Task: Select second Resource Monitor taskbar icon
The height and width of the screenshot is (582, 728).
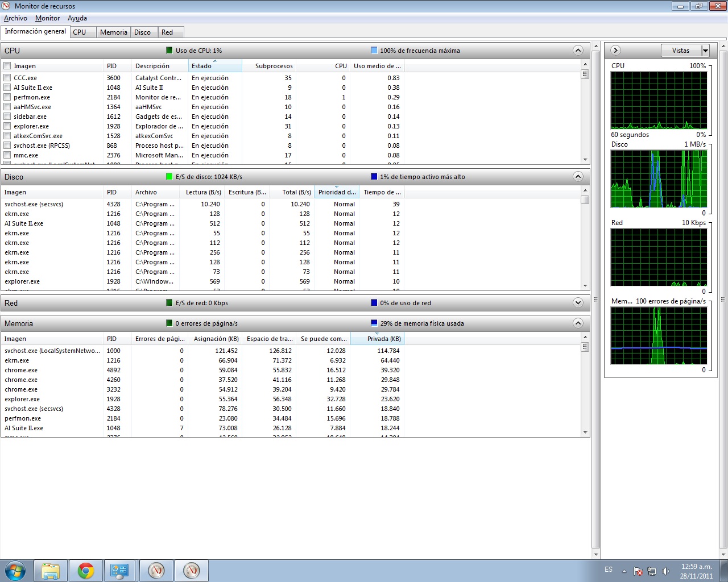Action: coord(192,571)
